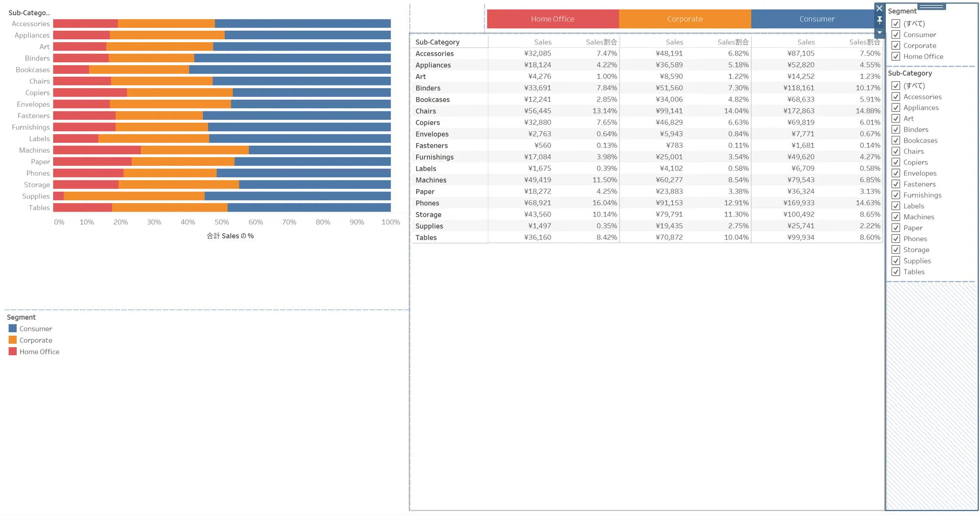
Task: Click the Supplies red Home Office bar
Action: click(58, 196)
